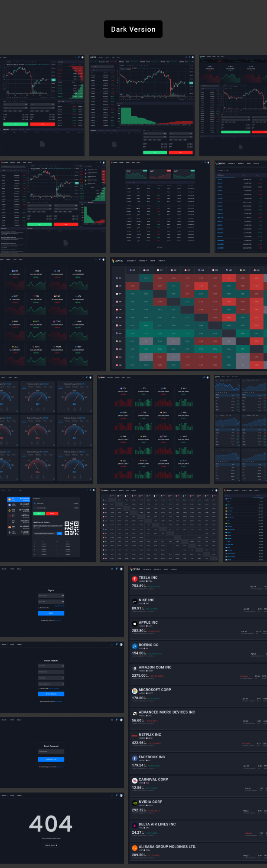Open Others dropdown on stocks page
Image resolution: width=267 pixels, height=868 pixels.
(x=174, y=569)
